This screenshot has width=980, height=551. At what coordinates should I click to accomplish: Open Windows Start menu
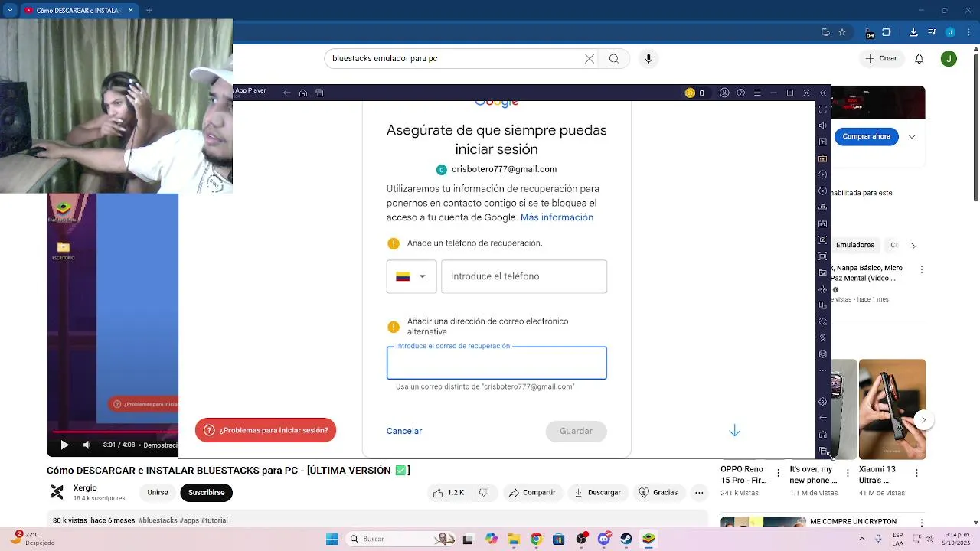332,539
